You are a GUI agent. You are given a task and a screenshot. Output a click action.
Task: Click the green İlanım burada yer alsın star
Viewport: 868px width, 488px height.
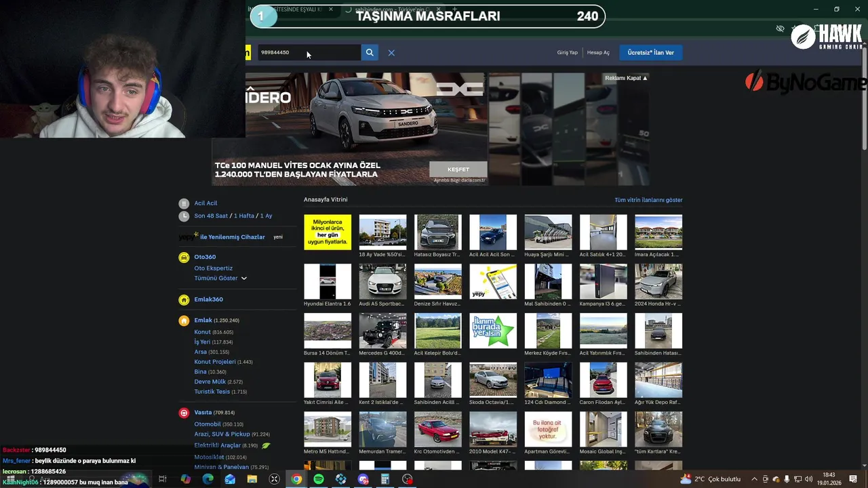493,331
